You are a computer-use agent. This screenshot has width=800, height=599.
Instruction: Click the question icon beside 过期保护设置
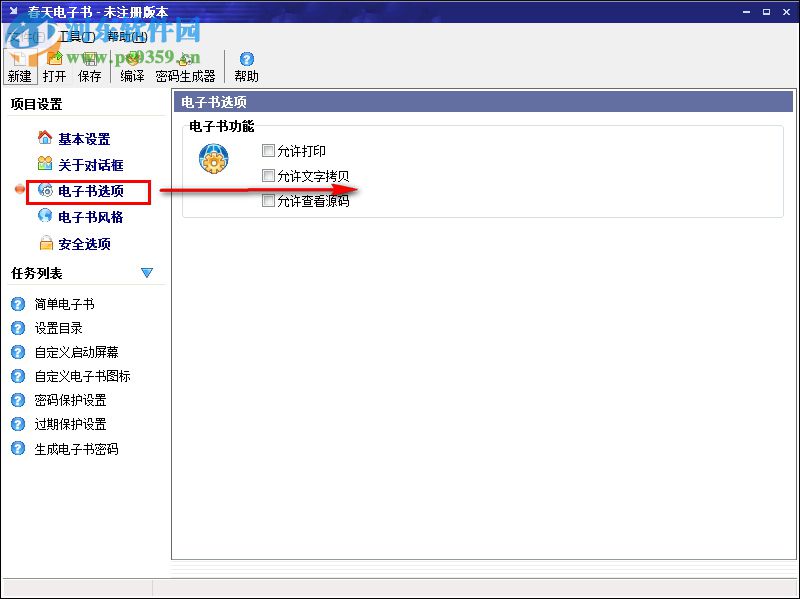tap(18, 424)
